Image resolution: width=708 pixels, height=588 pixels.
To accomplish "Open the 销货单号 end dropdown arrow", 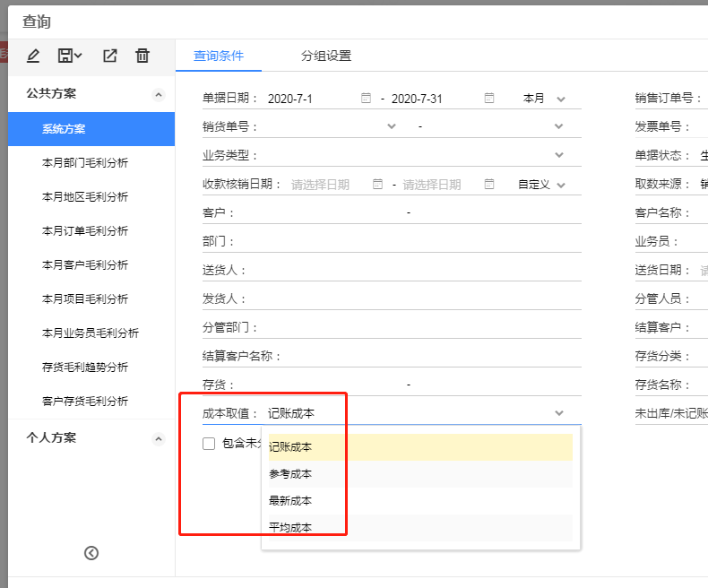I will 558,126.
